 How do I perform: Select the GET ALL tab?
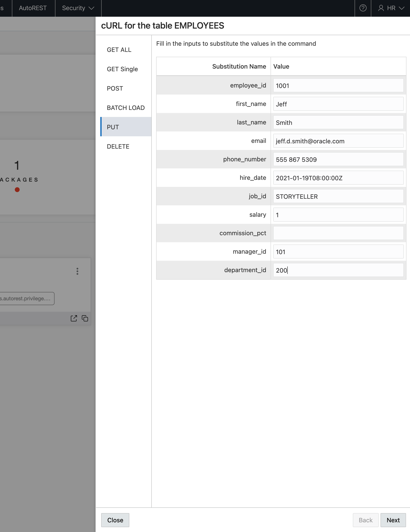pos(119,50)
